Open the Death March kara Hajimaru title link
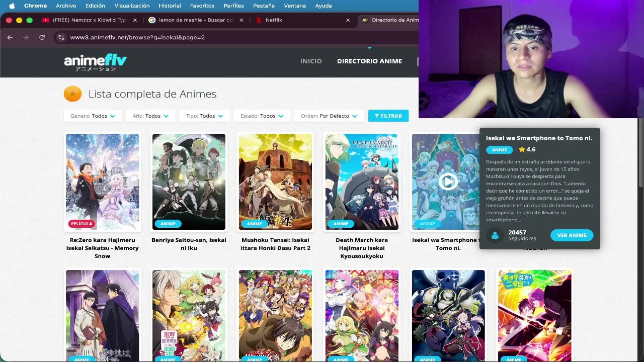 tap(362, 248)
